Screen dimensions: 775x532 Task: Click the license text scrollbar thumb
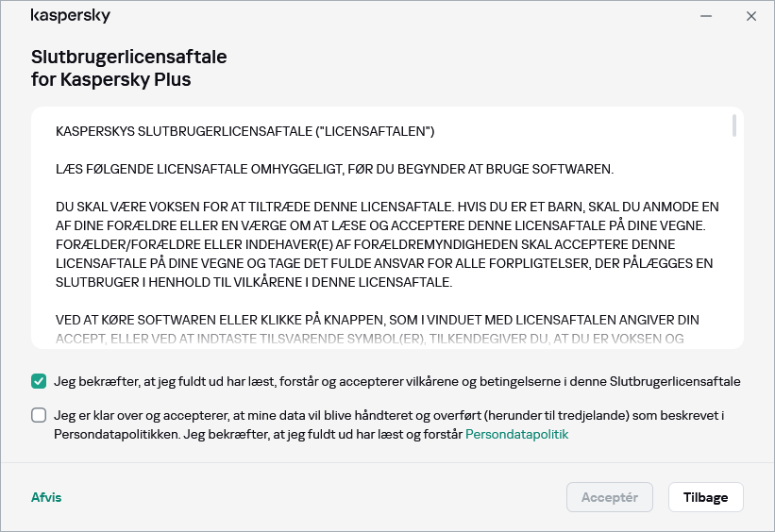coord(734,126)
